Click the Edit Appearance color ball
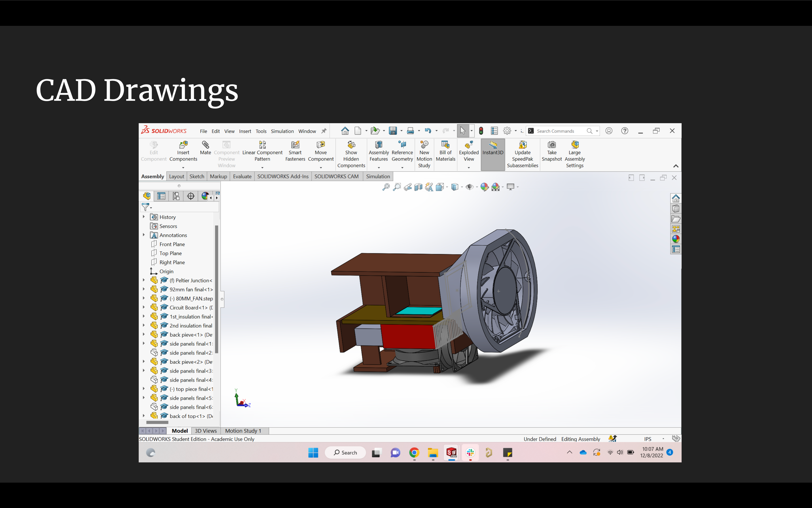The width and height of the screenshot is (812, 508). (484, 187)
